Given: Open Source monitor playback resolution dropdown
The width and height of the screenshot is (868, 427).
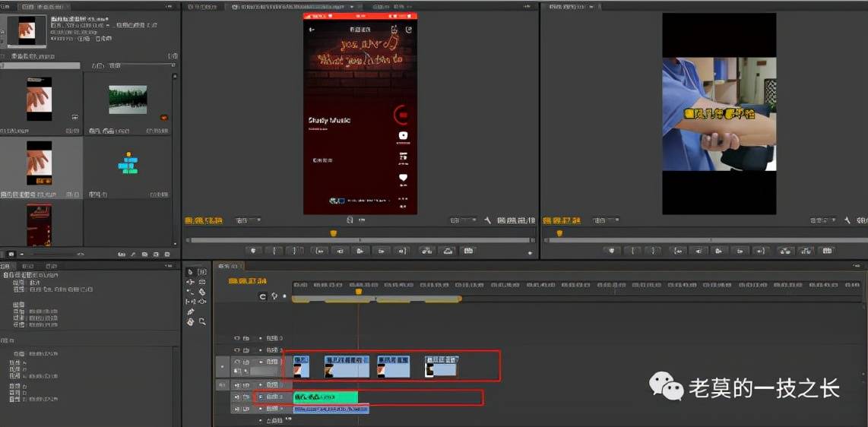Looking at the screenshot, I should pyautogui.click(x=464, y=220).
